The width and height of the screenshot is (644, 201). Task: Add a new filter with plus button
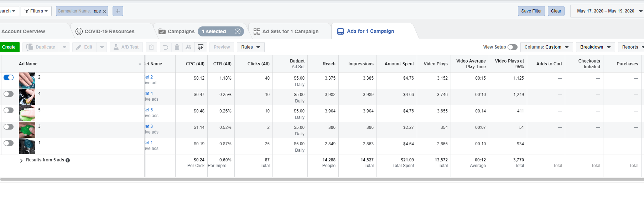tap(118, 11)
